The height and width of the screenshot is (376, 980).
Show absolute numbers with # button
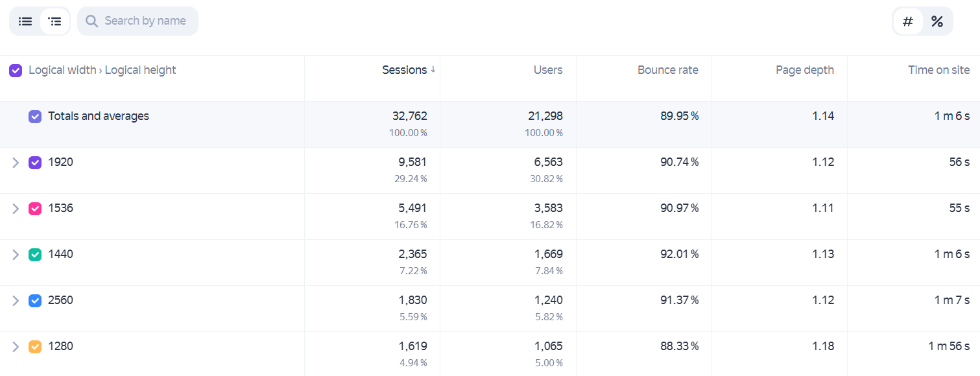[x=908, y=21]
